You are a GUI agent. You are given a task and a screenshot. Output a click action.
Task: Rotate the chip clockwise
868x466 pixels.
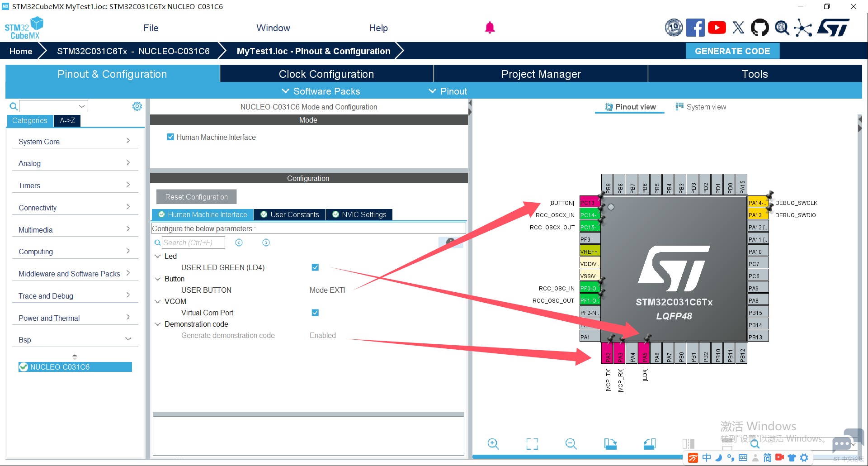coord(610,444)
